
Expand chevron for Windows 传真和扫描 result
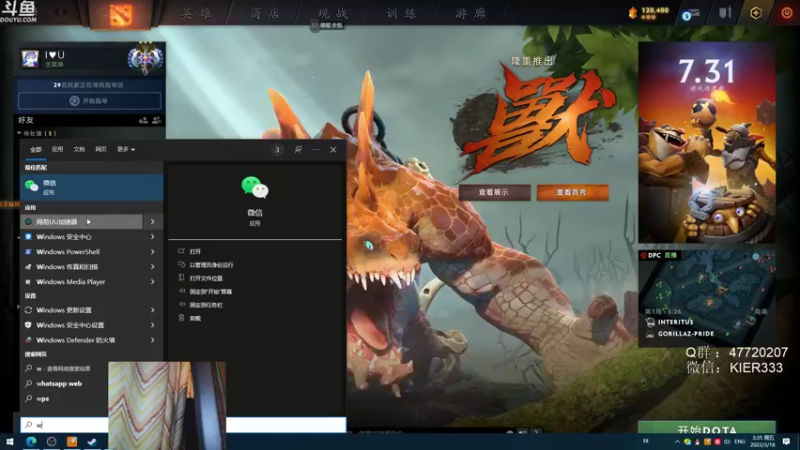click(x=152, y=266)
